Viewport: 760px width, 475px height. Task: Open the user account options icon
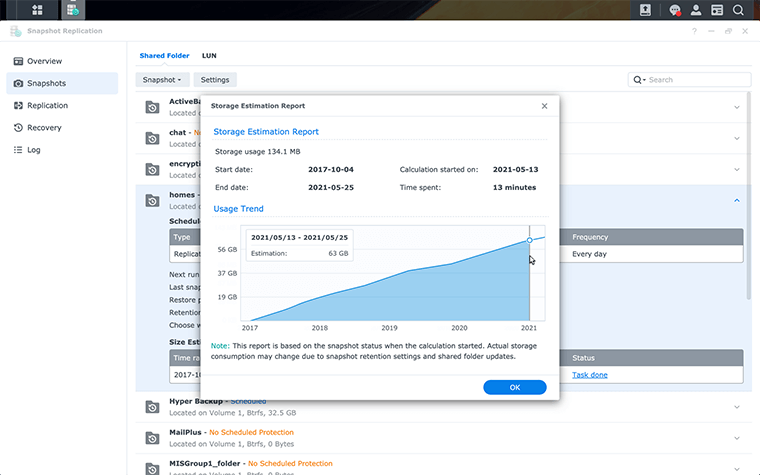[x=696, y=10]
